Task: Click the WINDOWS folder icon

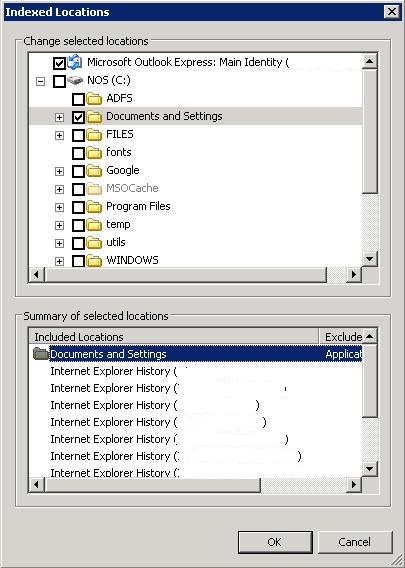Action: [x=94, y=261]
